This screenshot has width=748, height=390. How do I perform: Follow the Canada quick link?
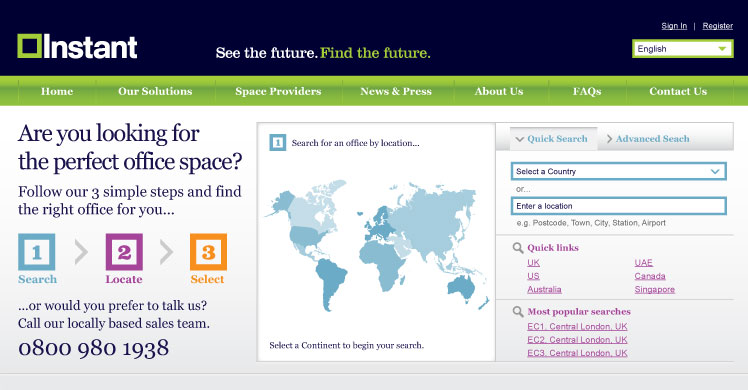(x=650, y=276)
